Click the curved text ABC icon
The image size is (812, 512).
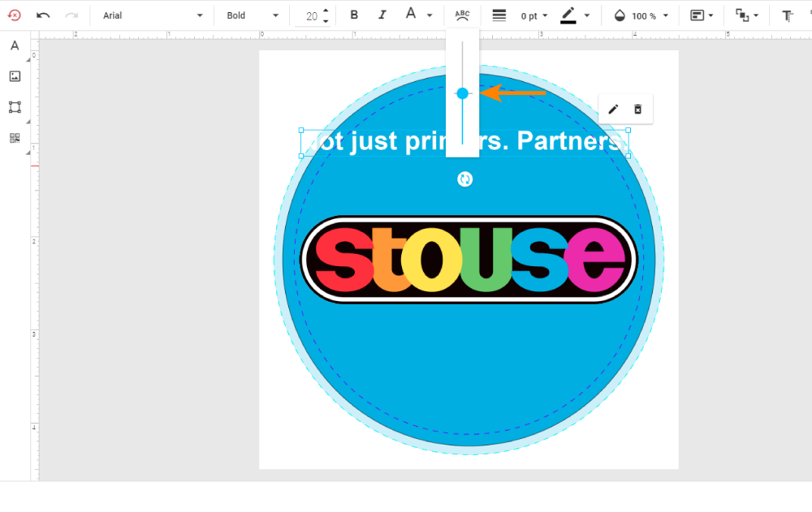(462, 15)
